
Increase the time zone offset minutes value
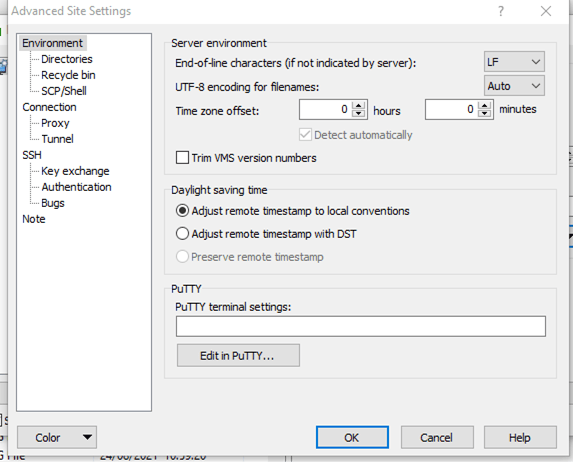485,106
